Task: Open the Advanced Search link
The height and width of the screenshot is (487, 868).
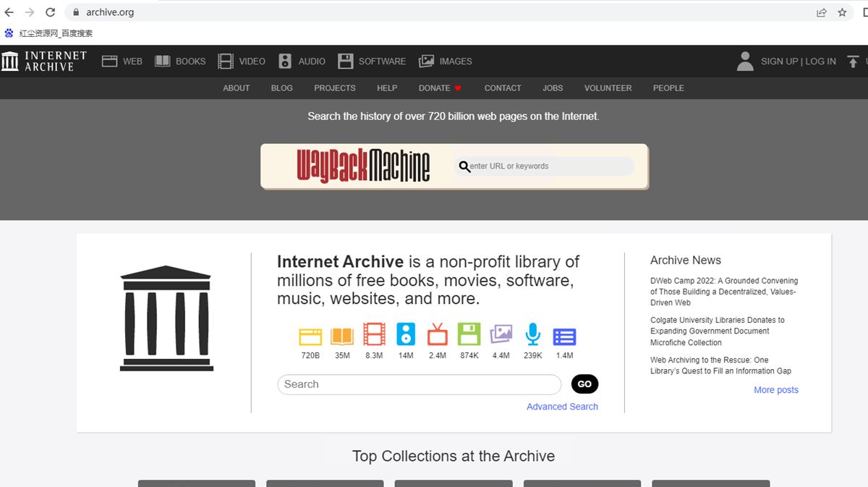Action: pos(562,407)
